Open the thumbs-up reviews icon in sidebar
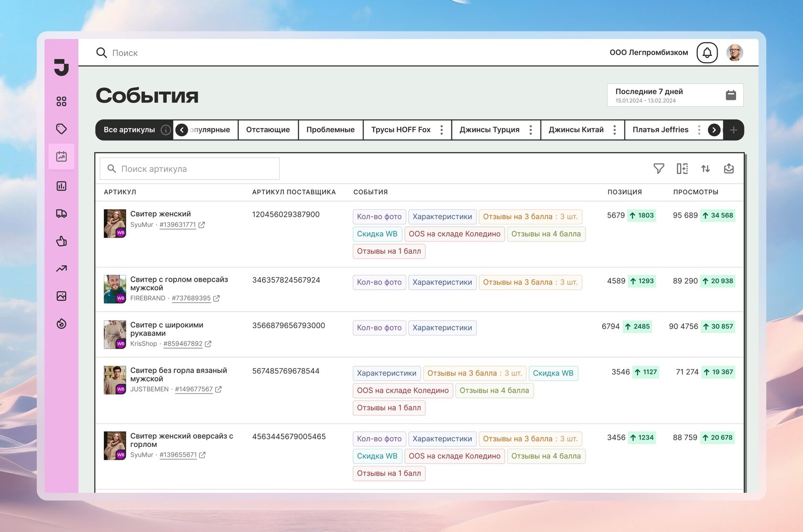 (x=61, y=241)
